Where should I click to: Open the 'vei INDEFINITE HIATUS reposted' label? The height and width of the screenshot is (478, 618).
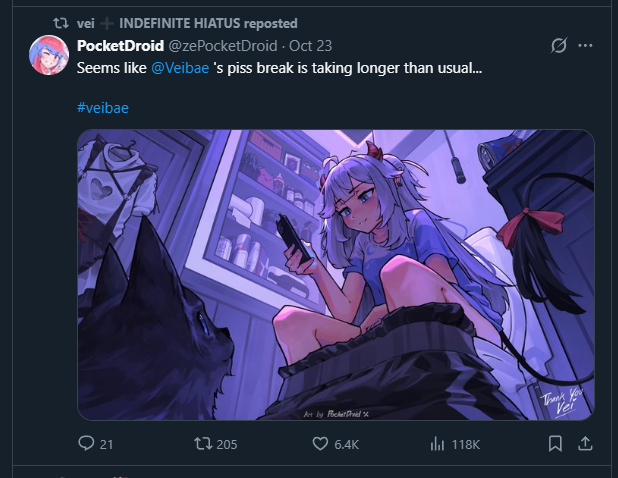187,23
